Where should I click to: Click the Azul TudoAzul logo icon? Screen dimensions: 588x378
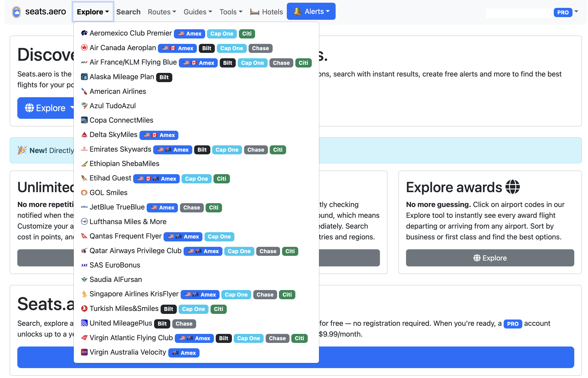coord(84,106)
